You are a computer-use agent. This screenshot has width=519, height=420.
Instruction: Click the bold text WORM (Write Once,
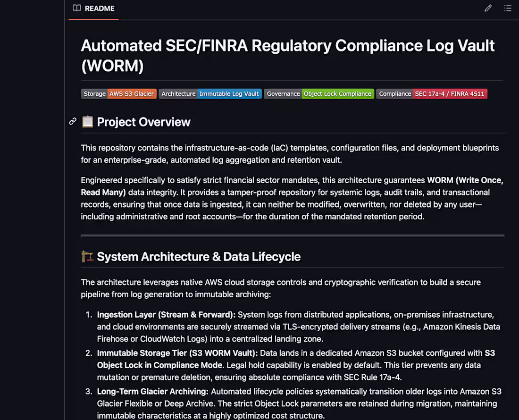click(465, 180)
